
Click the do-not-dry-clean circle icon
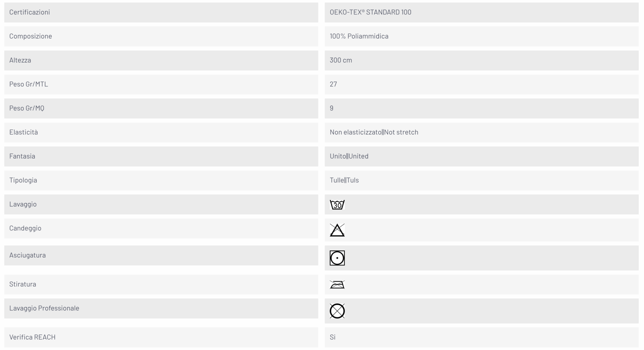click(337, 311)
